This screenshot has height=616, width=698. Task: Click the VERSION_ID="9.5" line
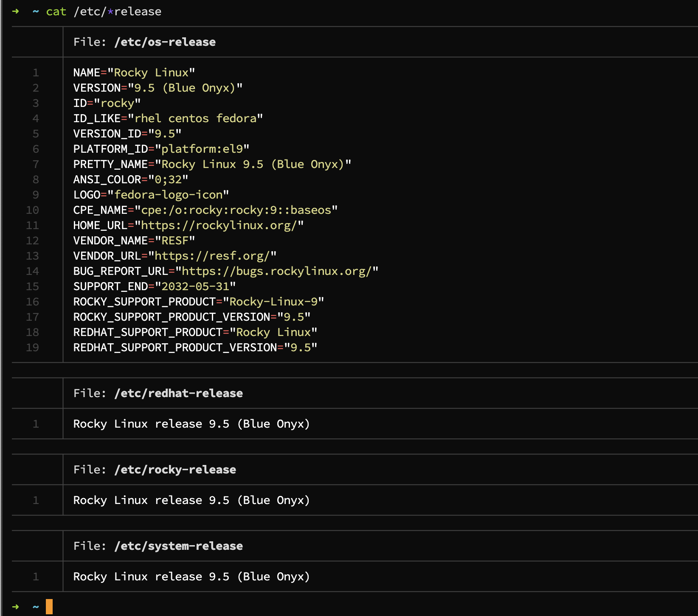pyautogui.click(x=127, y=134)
